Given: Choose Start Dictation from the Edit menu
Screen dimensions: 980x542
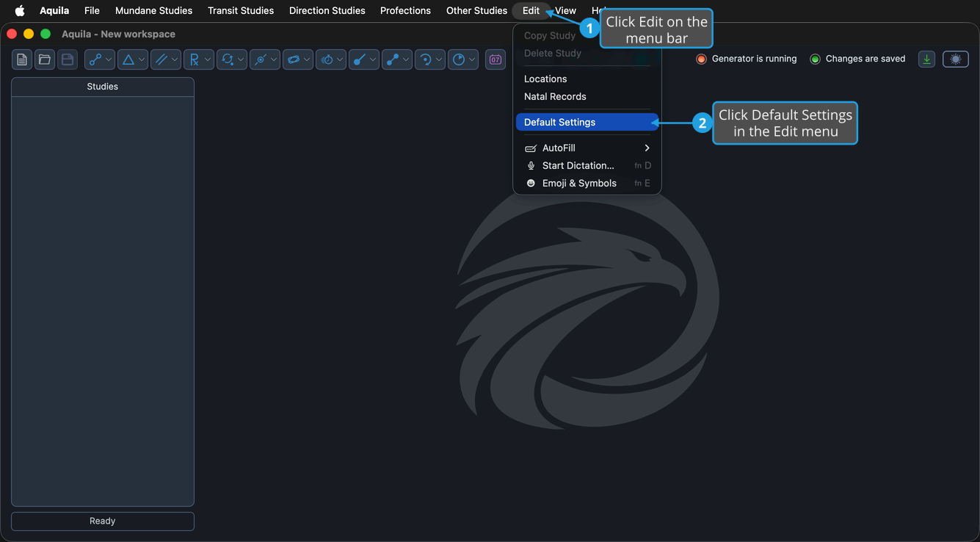Looking at the screenshot, I should [x=587, y=165].
